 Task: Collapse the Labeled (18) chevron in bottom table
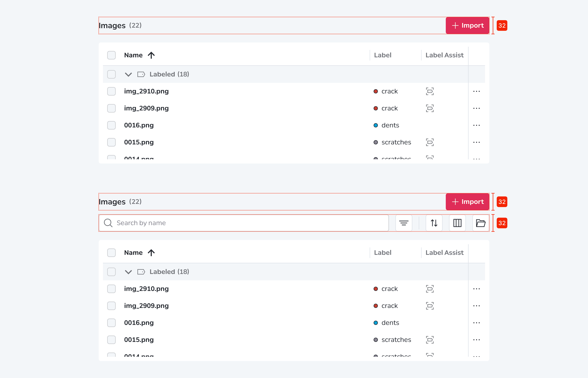pos(128,272)
